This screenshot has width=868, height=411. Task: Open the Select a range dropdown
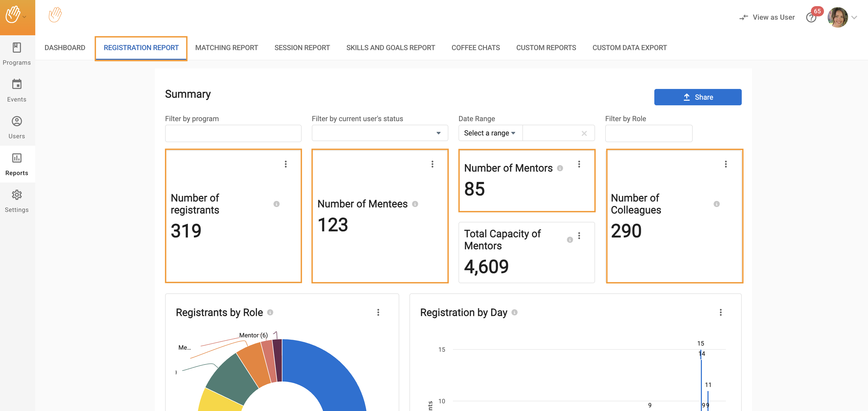click(x=490, y=133)
